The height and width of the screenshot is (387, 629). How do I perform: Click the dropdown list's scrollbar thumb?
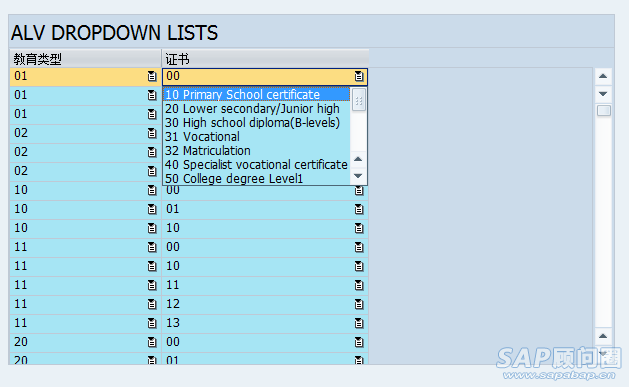[359, 100]
